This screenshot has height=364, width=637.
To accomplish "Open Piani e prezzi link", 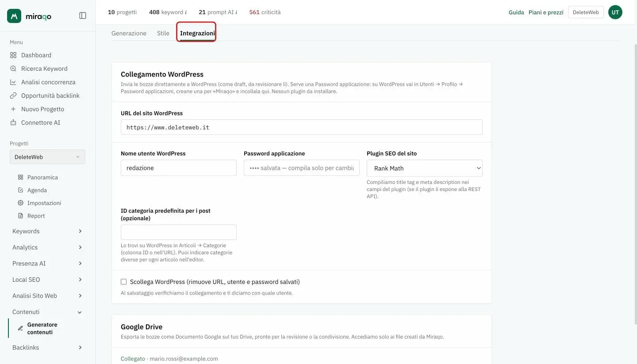I will point(546,12).
